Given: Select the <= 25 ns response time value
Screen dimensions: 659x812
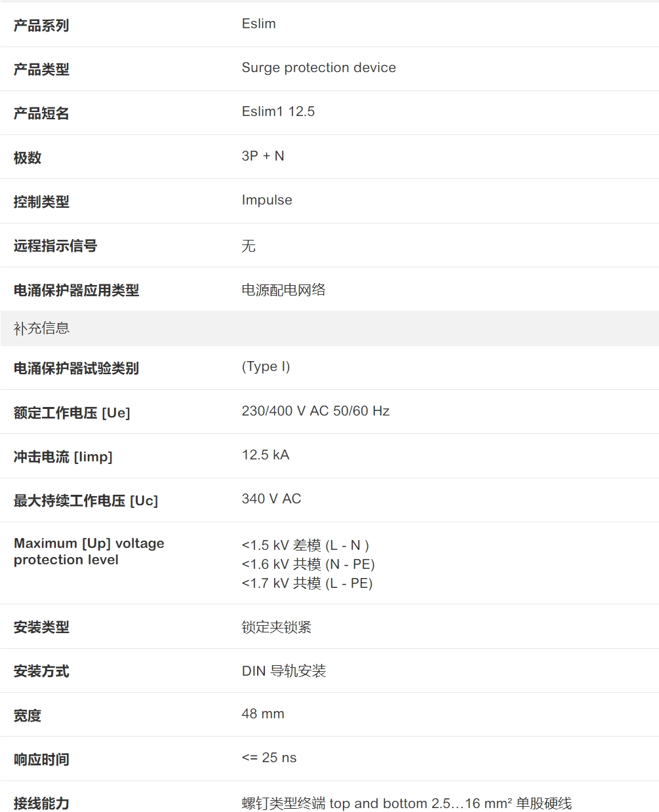Looking at the screenshot, I should pyautogui.click(x=269, y=758).
